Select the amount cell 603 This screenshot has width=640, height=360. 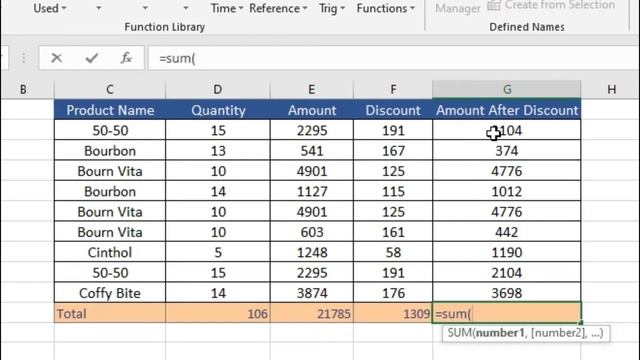coord(311,232)
